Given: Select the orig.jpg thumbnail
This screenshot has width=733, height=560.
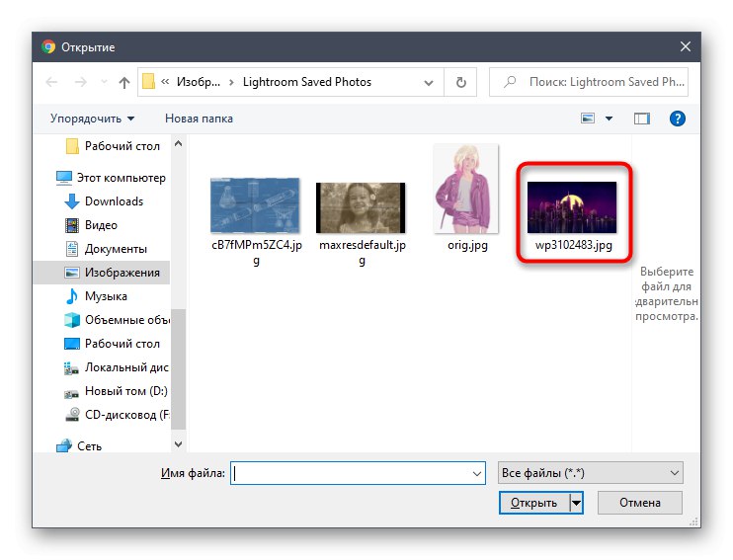Looking at the screenshot, I should click(466, 189).
